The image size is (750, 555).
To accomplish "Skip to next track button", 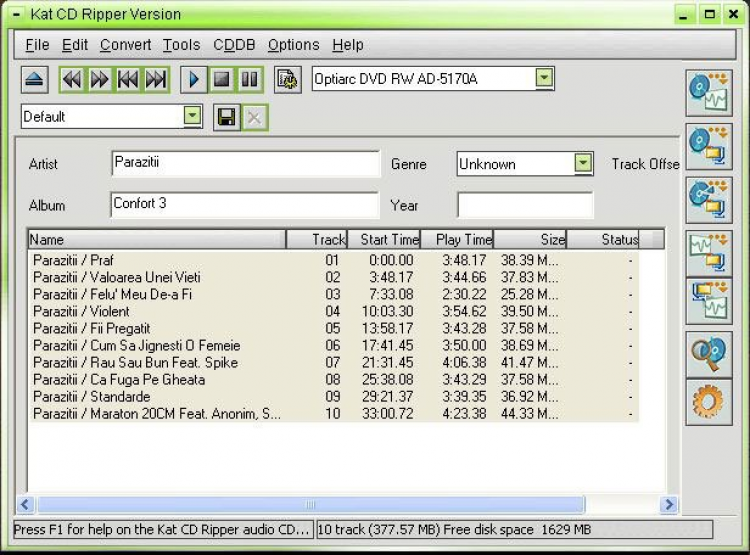I will tap(156, 79).
